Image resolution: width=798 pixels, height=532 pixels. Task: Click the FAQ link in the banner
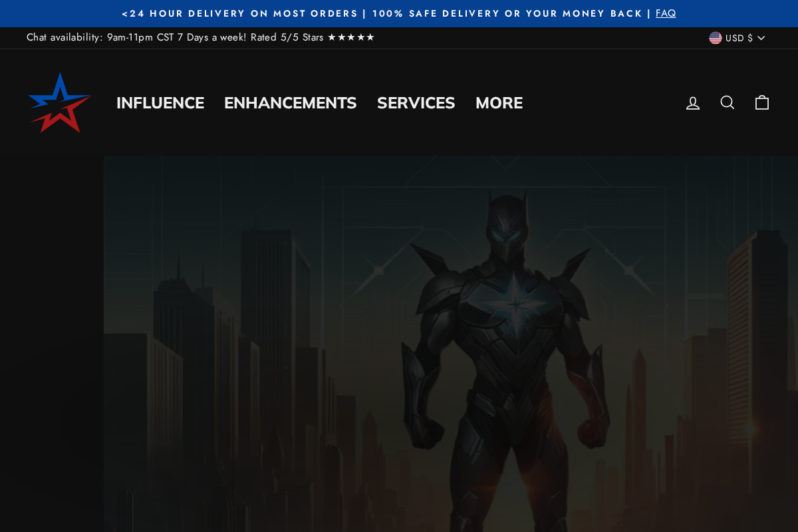click(666, 13)
